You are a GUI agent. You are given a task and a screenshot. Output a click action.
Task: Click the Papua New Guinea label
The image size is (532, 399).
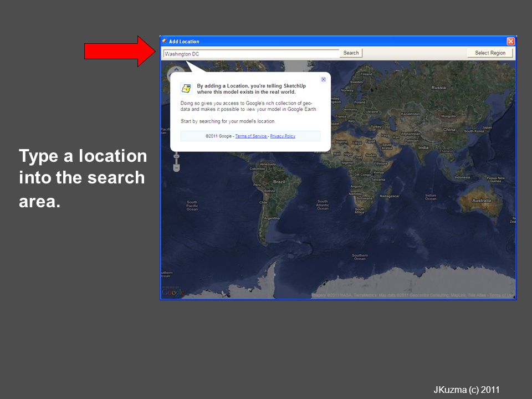click(x=495, y=180)
